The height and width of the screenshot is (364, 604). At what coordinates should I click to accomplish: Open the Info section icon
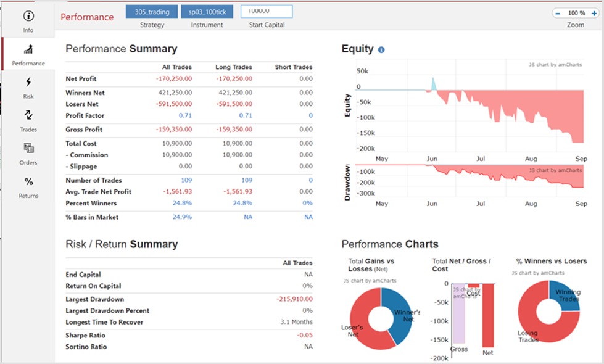(28, 16)
